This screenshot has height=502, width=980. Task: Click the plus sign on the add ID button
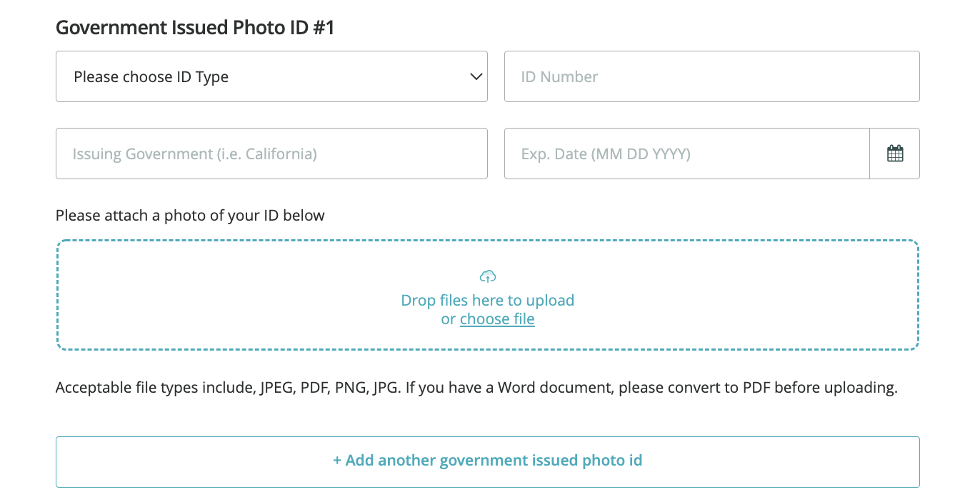click(337, 461)
